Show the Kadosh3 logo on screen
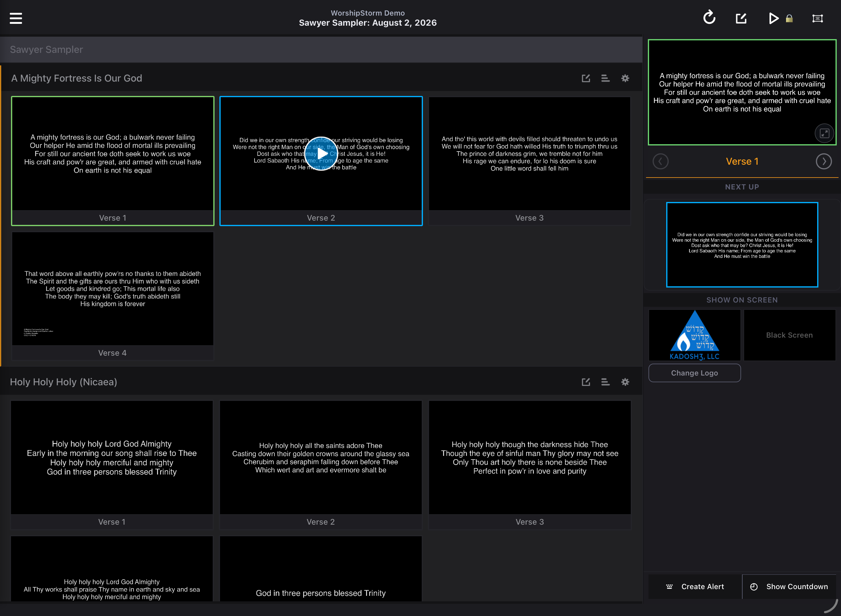The width and height of the screenshot is (841, 616). point(694,335)
